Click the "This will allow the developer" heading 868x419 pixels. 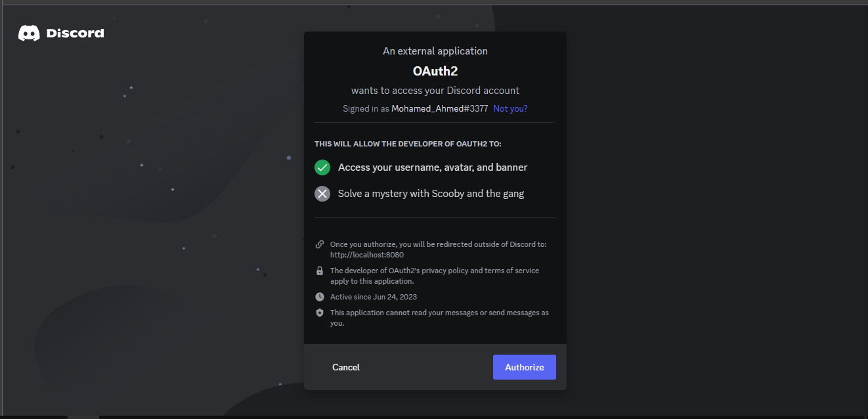pos(407,144)
